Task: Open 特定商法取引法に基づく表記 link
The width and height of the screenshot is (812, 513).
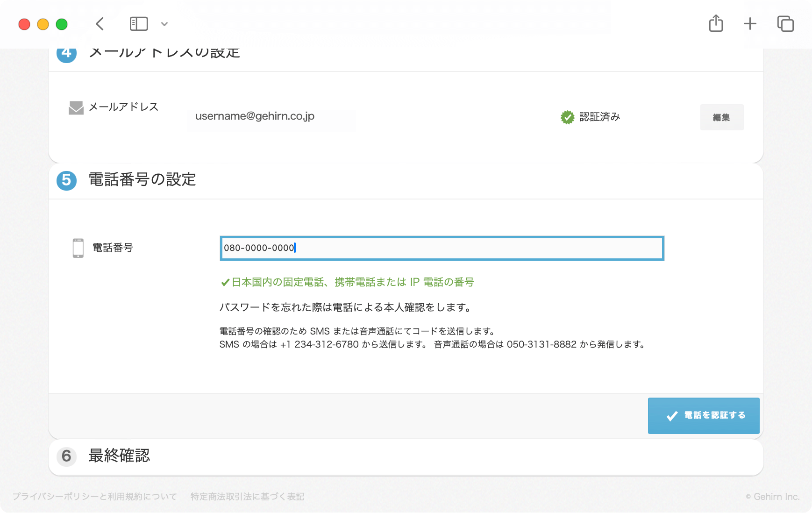Action: coord(248,496)
